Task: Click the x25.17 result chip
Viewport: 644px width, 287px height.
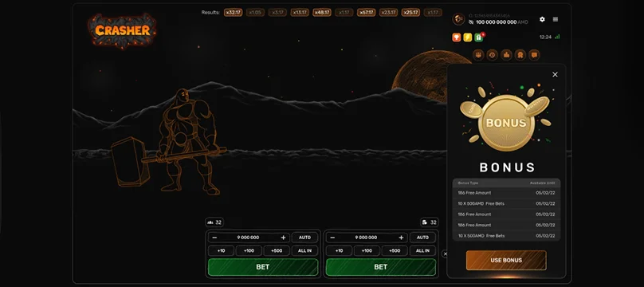Action: point(410,12)
